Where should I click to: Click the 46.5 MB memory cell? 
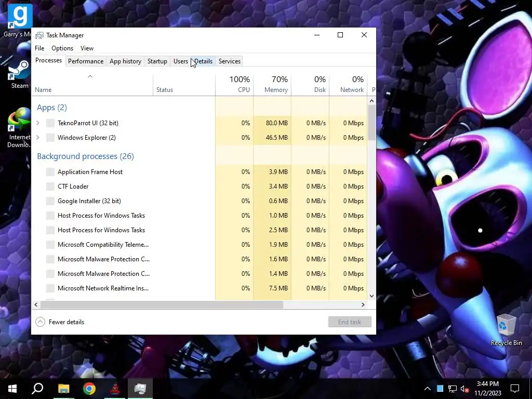click(x=272, y=138)
